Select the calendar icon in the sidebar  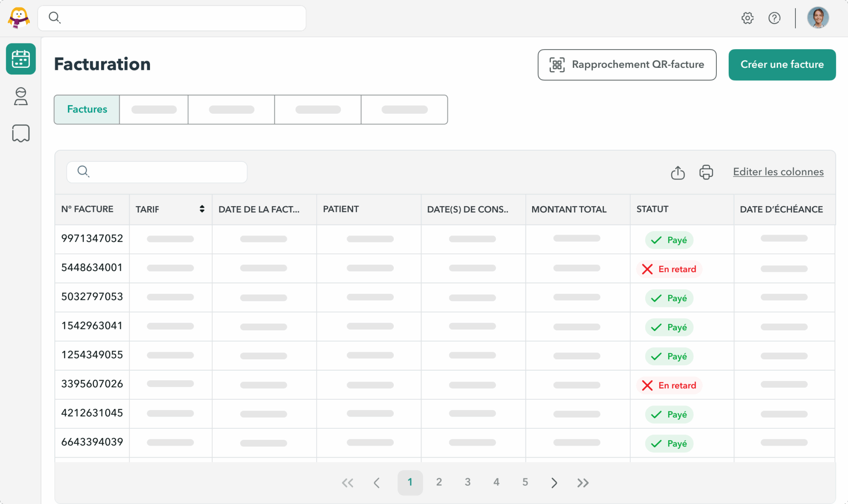(21, 59)
